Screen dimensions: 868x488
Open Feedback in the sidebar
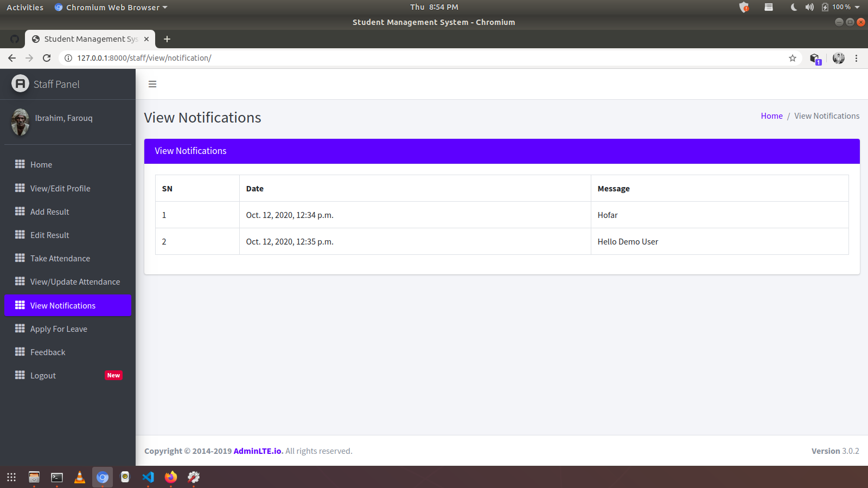tap(68, 352)
